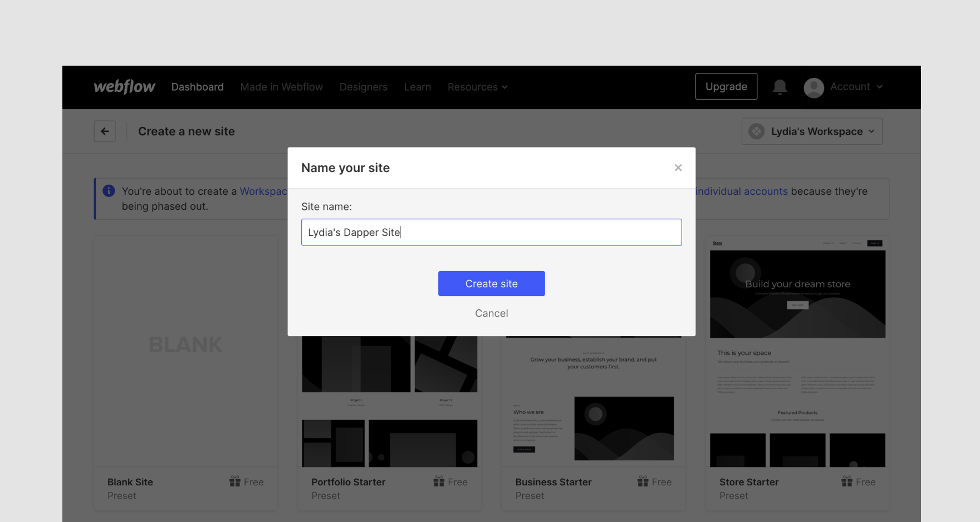Click the account avatar

[814, 87]
